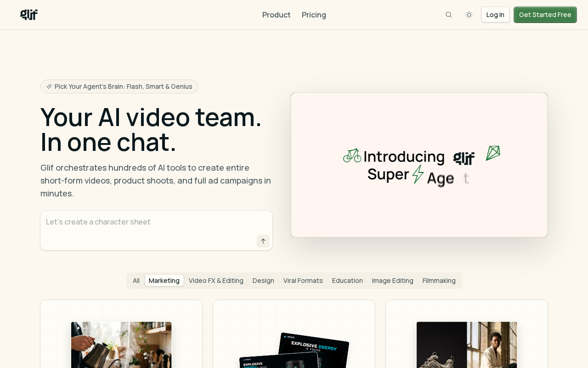The width and height of the screenshot is (588, 368).
Task: Open the Product menu
Action: coord(277,15)
